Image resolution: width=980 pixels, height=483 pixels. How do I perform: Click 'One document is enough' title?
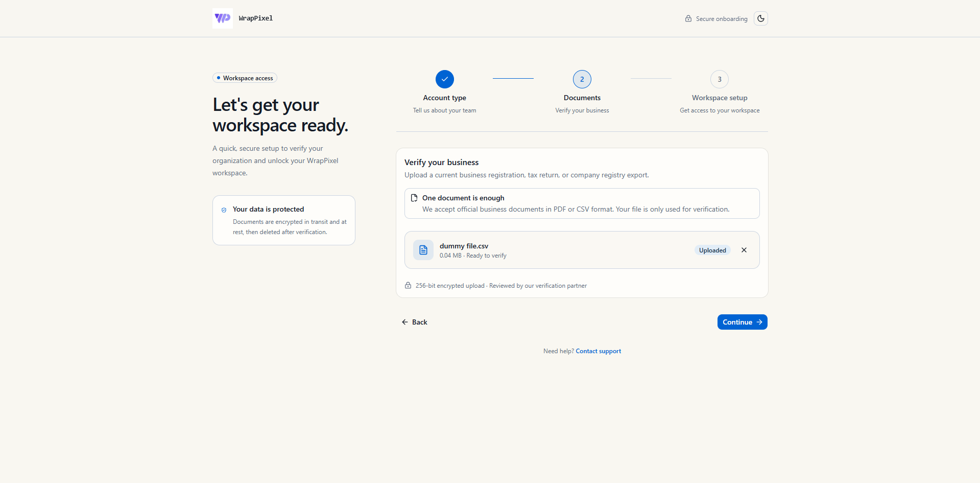coord(463,198)
